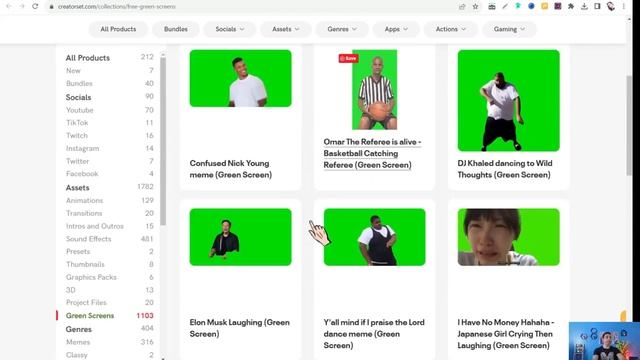640x360 pixels.
Task: Expand the Apps dropdown menu
Action: point(396,29)
